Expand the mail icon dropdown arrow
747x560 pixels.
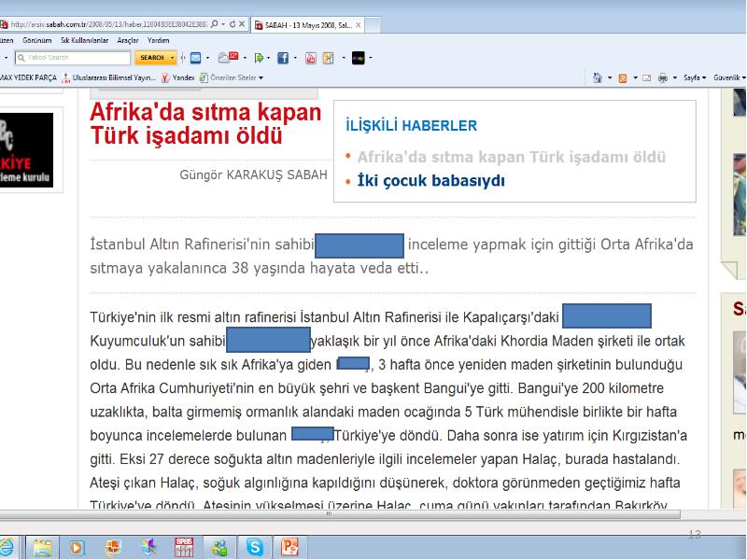[x=207, y=58]
